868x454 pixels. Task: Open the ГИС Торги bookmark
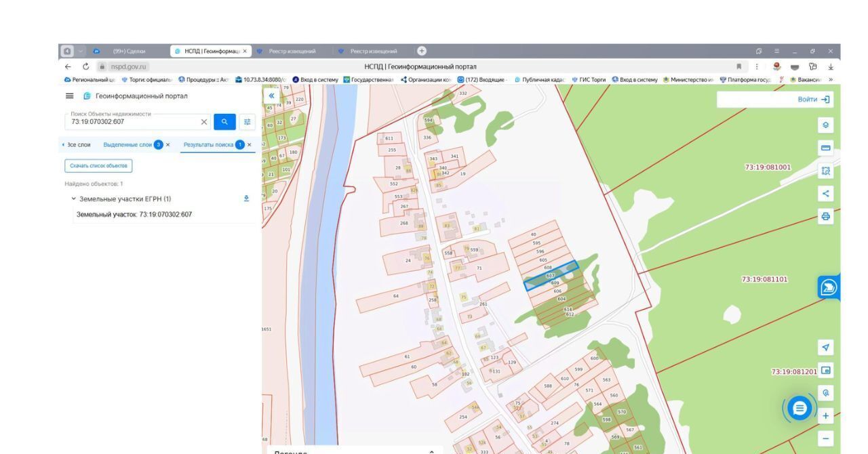[589, 79]
